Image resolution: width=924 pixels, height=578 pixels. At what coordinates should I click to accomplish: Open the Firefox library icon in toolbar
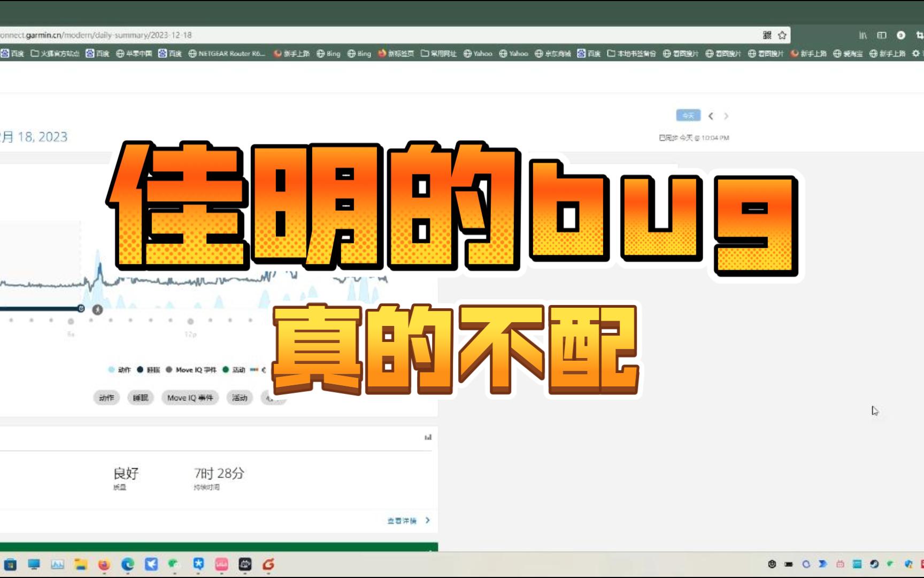(863, 35)
